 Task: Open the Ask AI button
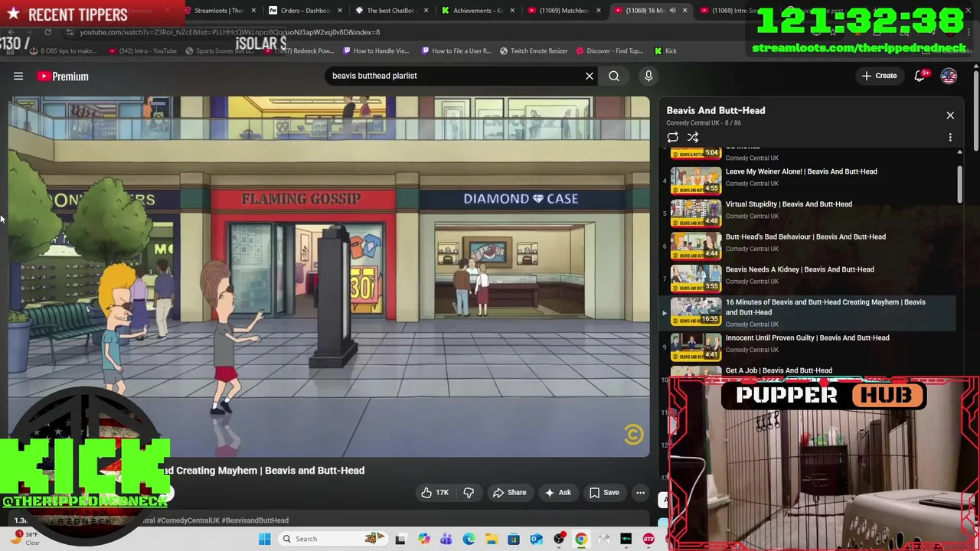pyautogui.click(x=557, y=493)
